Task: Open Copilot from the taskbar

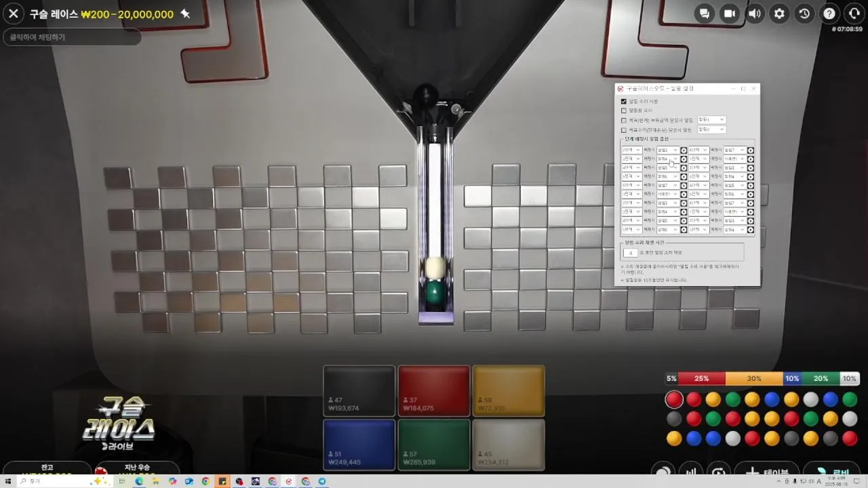Action: (172, 481)
